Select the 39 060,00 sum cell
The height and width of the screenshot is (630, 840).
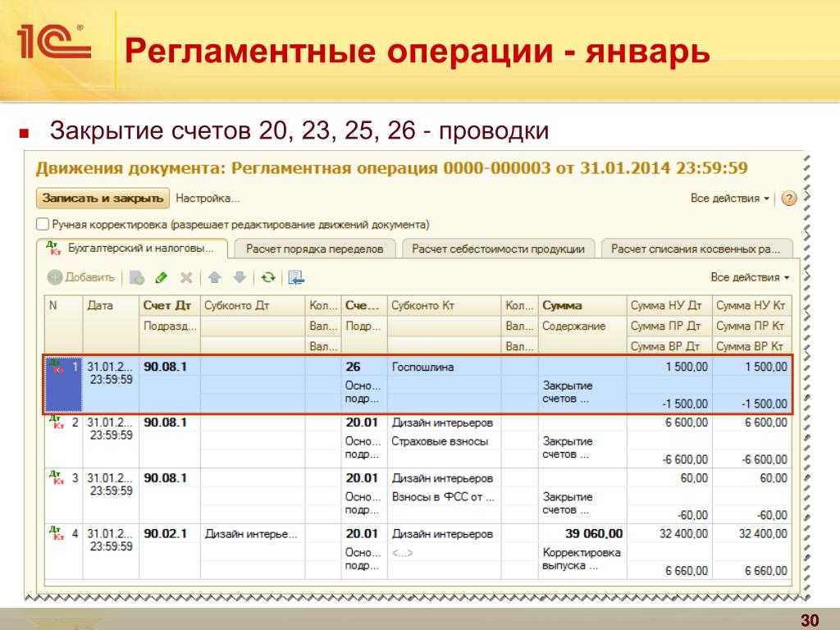[582, 533]
